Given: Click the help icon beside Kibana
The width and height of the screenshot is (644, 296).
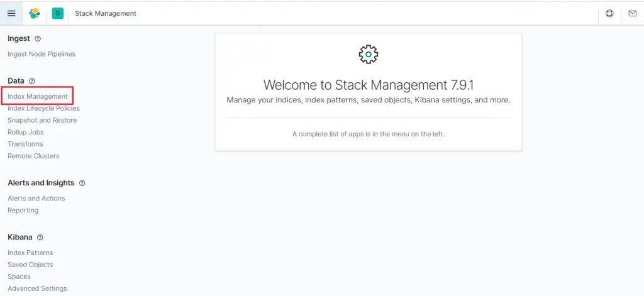Looking at the screenshot, I should click(x=40, y=238).
